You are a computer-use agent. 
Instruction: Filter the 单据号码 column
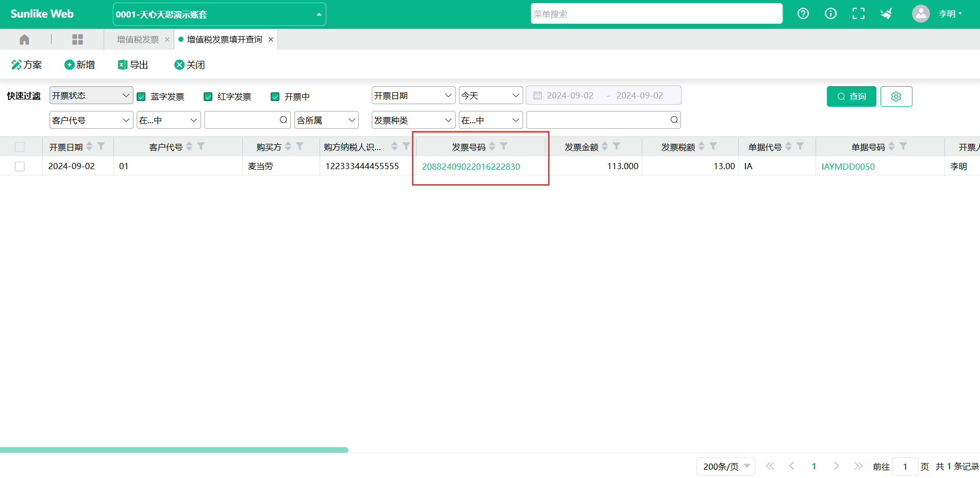point(903,146)
